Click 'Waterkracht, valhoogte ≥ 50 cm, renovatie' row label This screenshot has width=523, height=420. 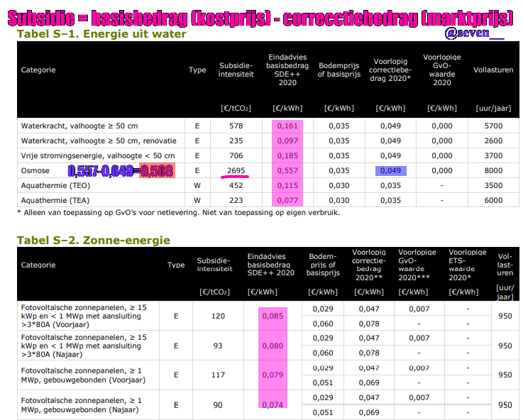pos(99,140)
